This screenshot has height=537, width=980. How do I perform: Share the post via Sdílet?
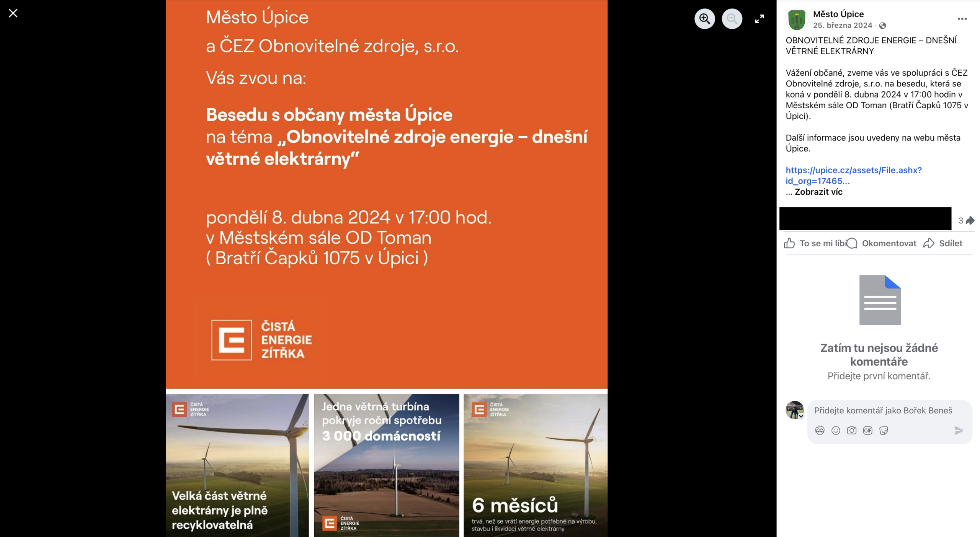tap(943, 243)
